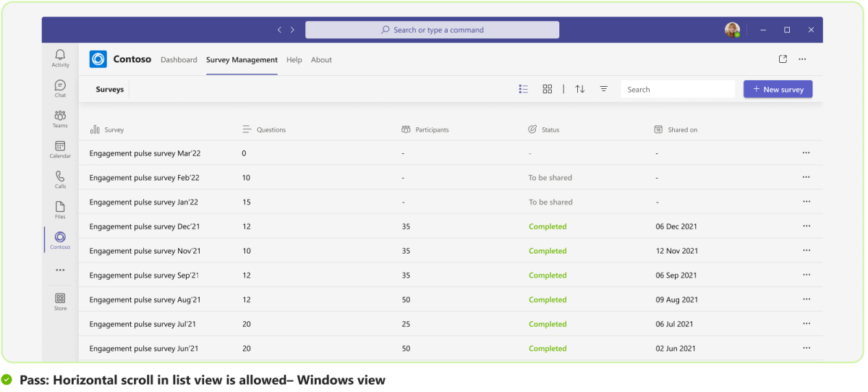Viewport: 868px width, 392px height.
Task: Sort by the Shared on column header
Action: 676,129
